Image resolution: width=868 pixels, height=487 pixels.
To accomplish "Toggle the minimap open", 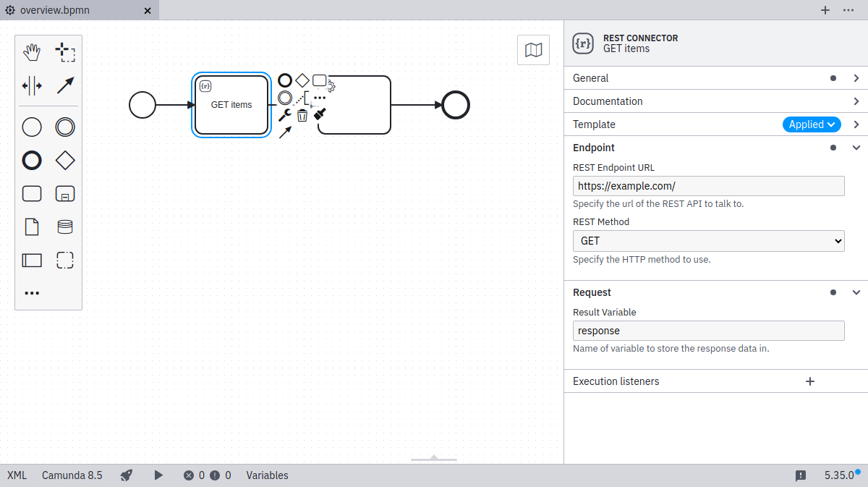I will [533, 50].
